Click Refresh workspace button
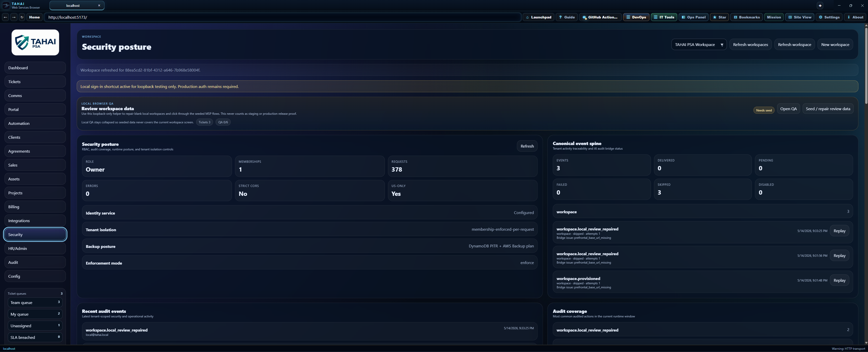Viewport: 868px width, 352px height. click(795, 44)
